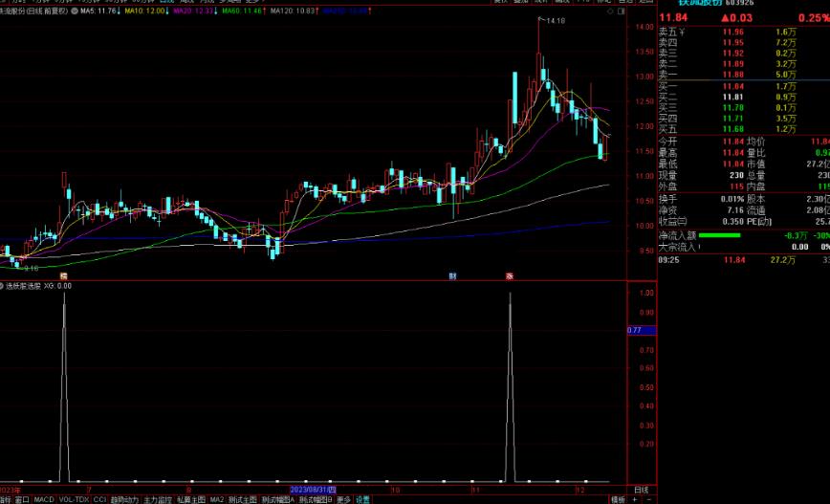
Task: Click the 模板 template button
Action: pyautogui.click(x=618, y=500)
